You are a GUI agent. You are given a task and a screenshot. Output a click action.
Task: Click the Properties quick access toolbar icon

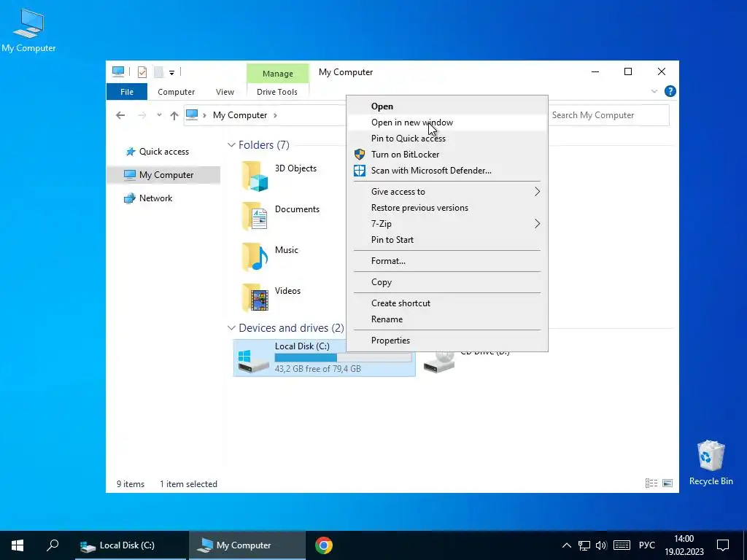point(142,72)
